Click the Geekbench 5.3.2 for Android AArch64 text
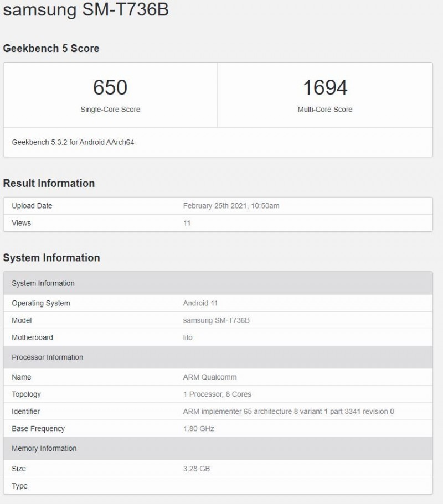 pyautogui.click(x=73, y=142)
